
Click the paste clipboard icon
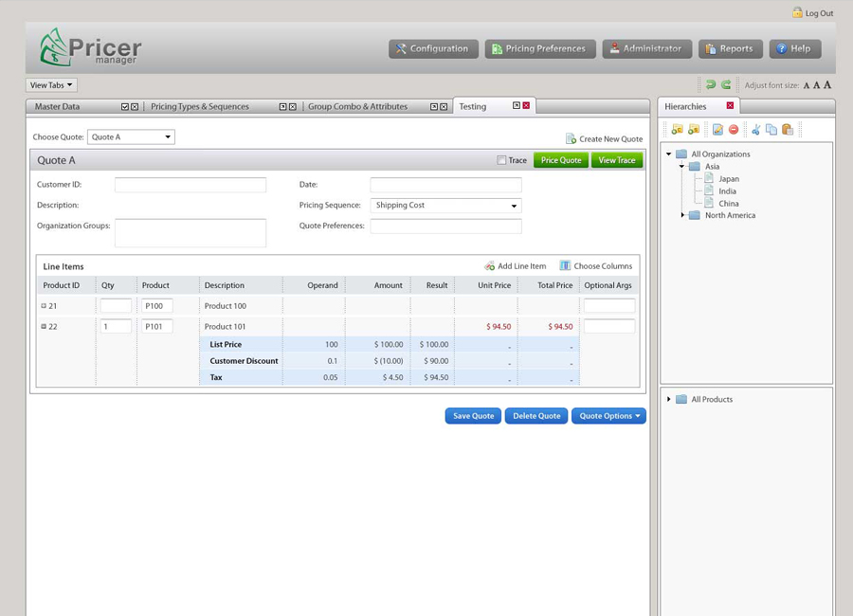[787, 130]
